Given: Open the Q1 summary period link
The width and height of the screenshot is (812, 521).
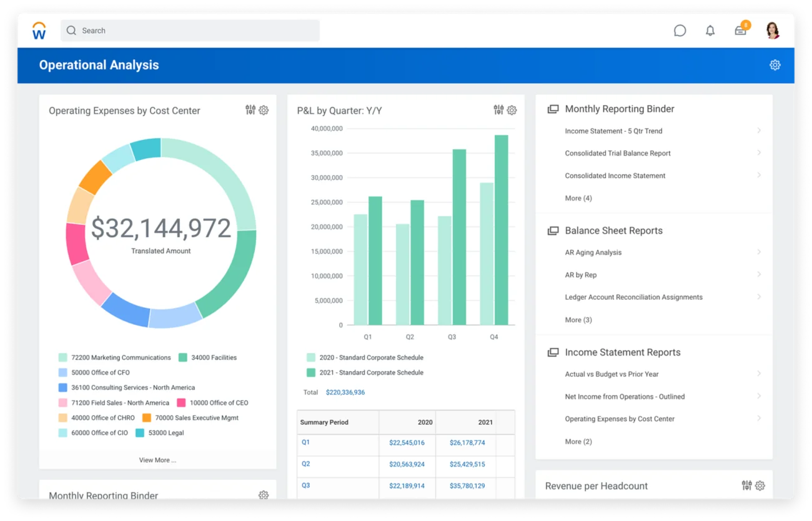Looking at the screenshot, I should [305, 442].
